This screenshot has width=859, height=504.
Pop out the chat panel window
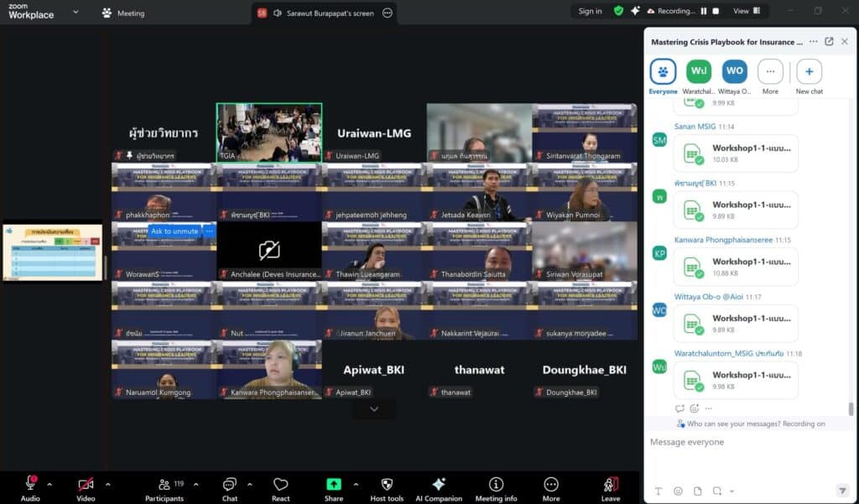pos(829,41)
